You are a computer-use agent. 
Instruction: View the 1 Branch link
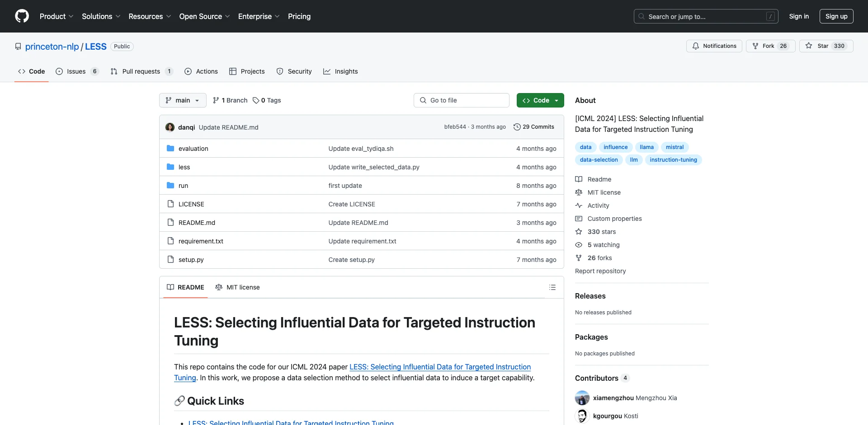[x=230, y=100]
